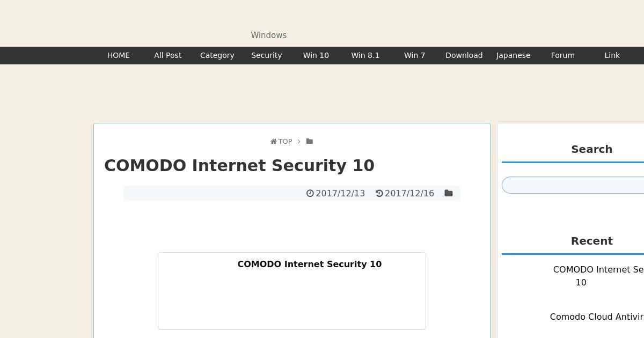
Task: Click the breadcrumb chevron separator after TOP
Action: (x=299, y=142)
